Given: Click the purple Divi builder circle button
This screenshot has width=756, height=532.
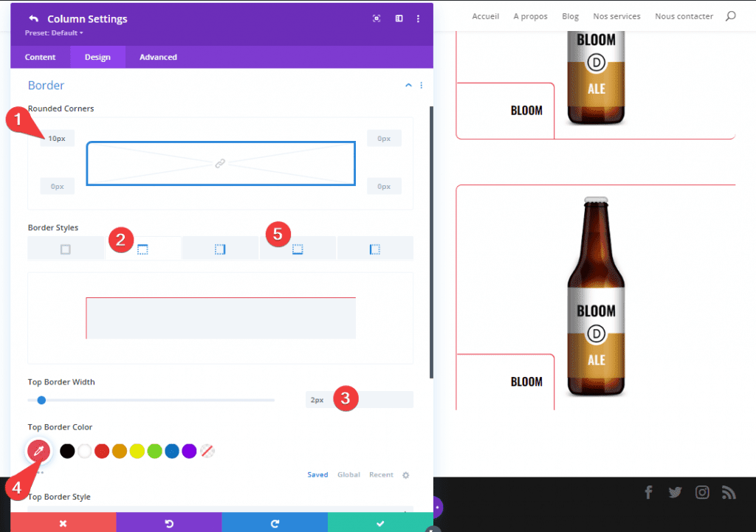Looking at the screenshot, I should pos(437,507).
